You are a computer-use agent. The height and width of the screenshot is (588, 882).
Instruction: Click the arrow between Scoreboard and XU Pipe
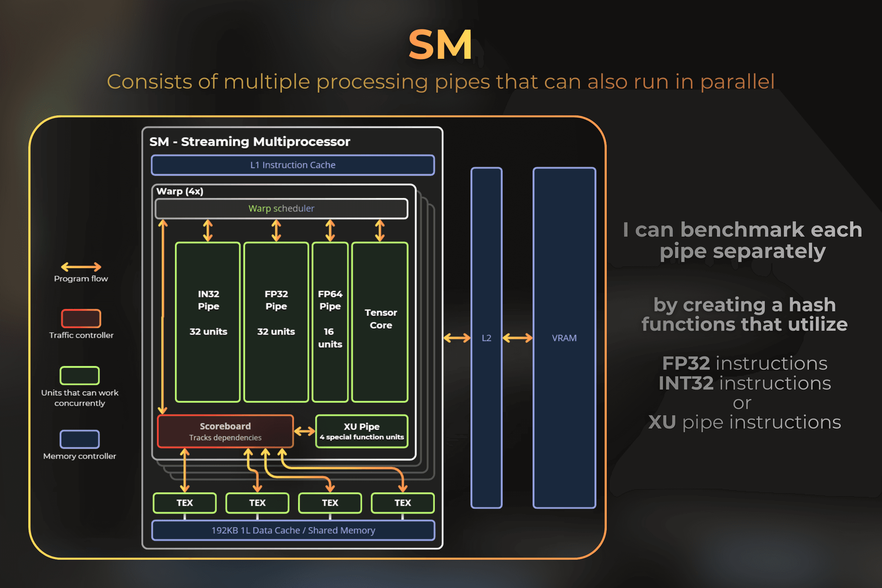304,431
